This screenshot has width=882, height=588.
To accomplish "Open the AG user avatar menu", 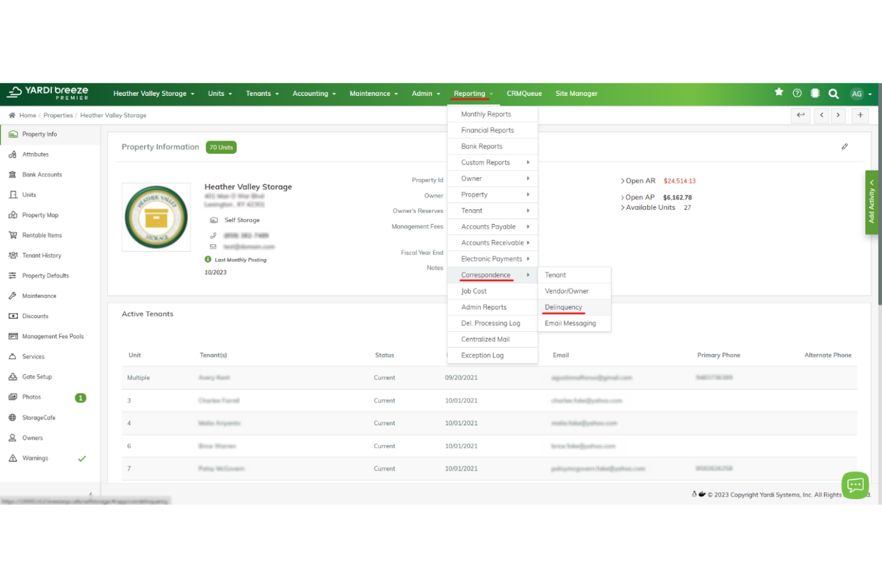I will (x=861, y=94).
